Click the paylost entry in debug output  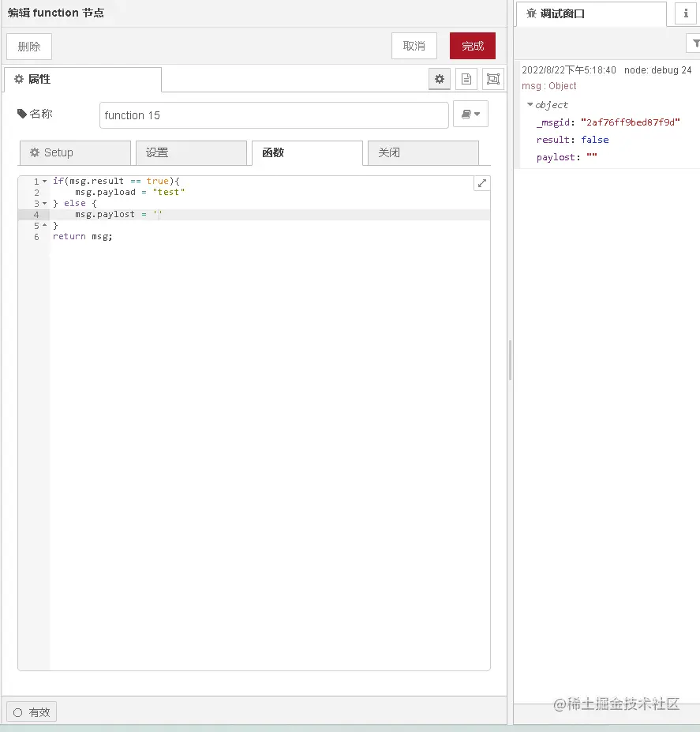(567, 157)
